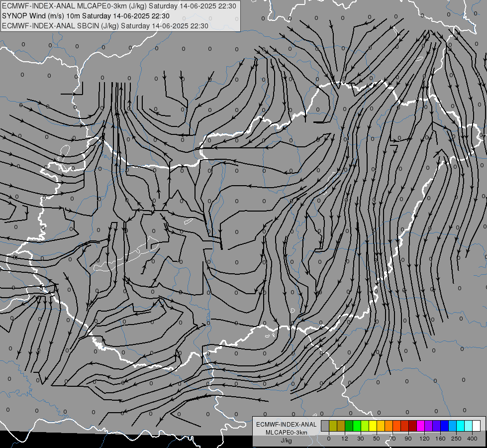This screenshot has height=448, width=487.
Task: Click the 30 tick label on the scale
Action: [361, 439]
